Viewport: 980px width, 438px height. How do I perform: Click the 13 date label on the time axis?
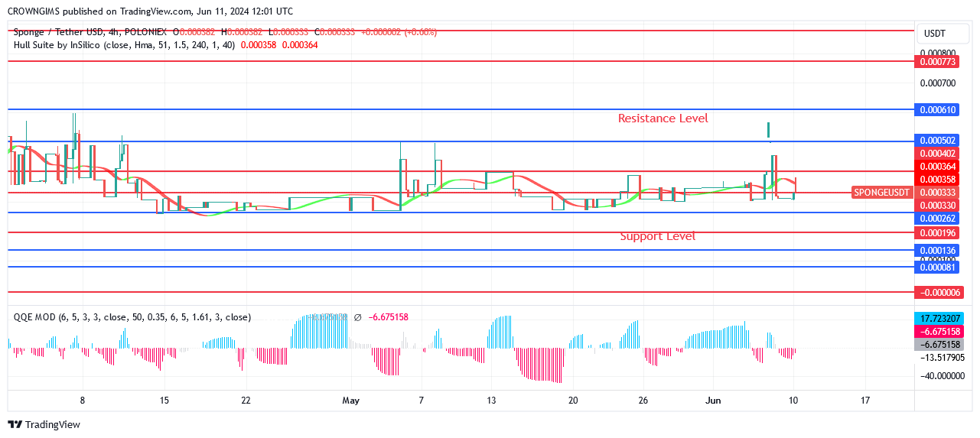pyautogui.click(x=491, y=401)
